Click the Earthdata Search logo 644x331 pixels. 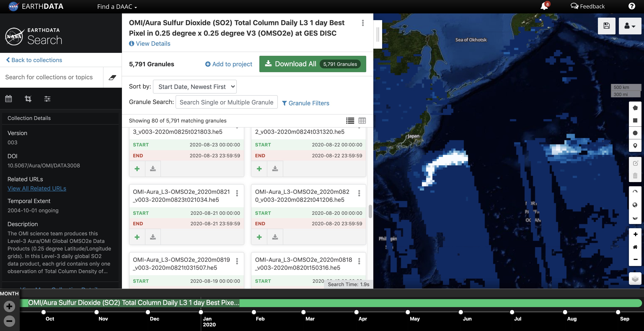tap(34, 36)
